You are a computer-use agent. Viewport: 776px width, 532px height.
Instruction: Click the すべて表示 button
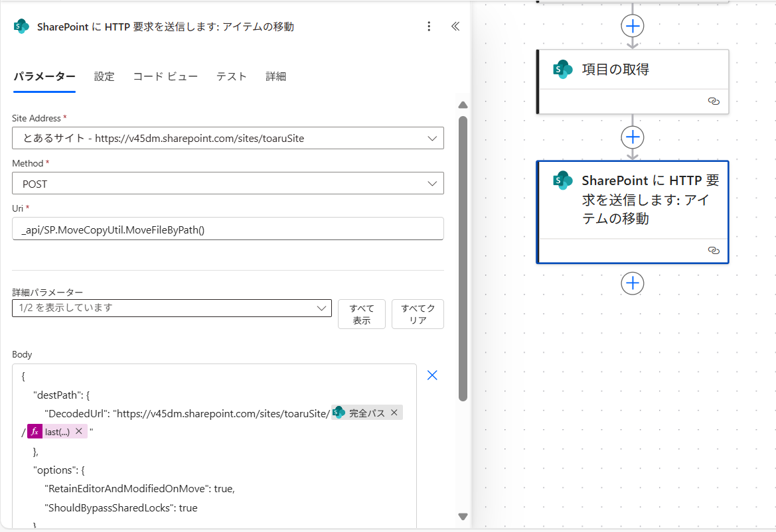pos(362,314)
